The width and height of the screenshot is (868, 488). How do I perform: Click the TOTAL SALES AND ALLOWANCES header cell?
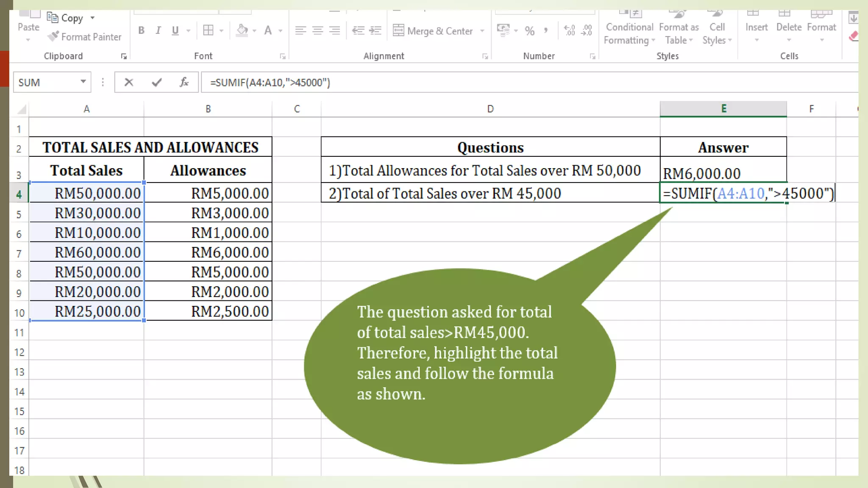(x=150, y=147)
